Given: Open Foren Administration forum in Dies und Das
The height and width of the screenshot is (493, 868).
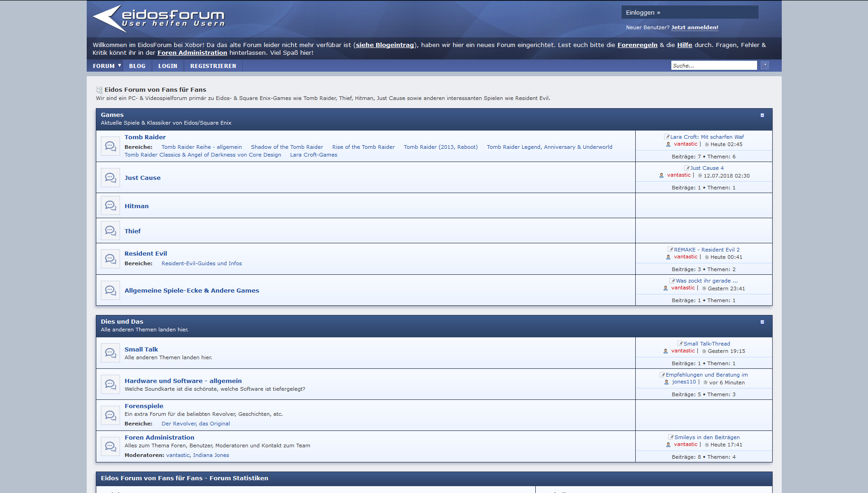Looking at the screenshot, I should (x=159, y=437).
